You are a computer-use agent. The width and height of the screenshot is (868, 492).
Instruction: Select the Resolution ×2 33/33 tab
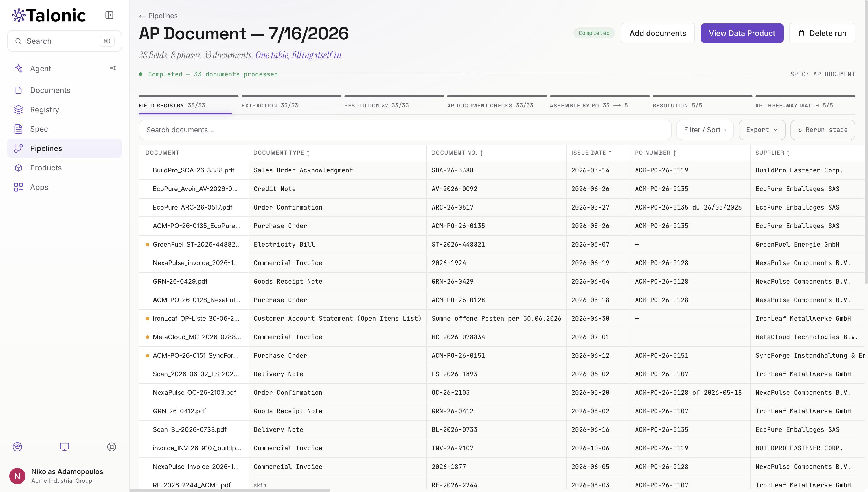point(394,105)
